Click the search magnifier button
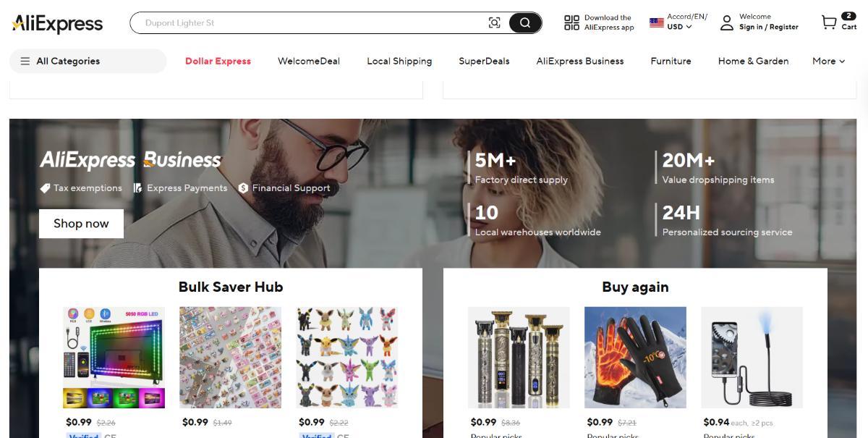 pos(525,22)
